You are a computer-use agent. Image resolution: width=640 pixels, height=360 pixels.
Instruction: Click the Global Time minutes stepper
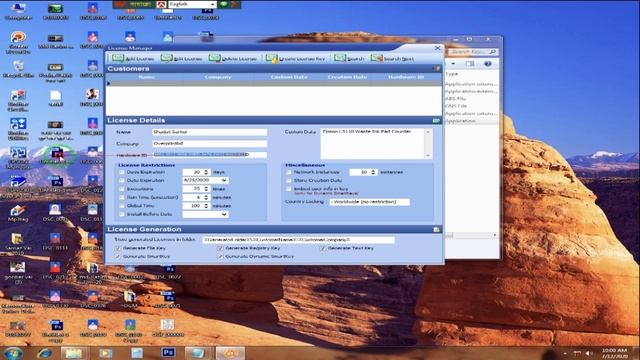(206, 206)
